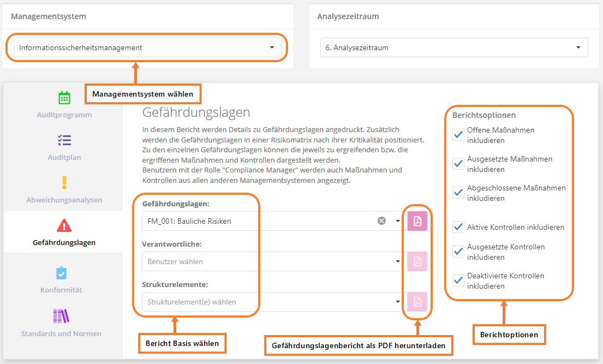Toggle Deaktivierte Kontrollen inkludieren checkbox
603x364 pixels.
[458, 281]
